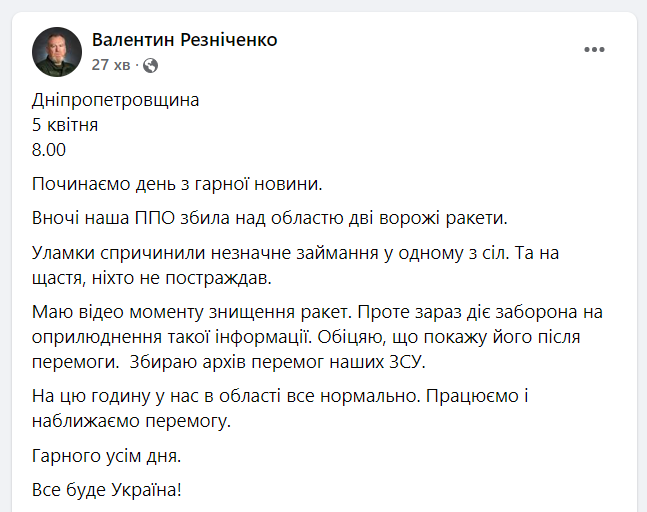Screen dimensions: 647x512
Task: Click the date line 5 квітня
Action: pos(65,125)
